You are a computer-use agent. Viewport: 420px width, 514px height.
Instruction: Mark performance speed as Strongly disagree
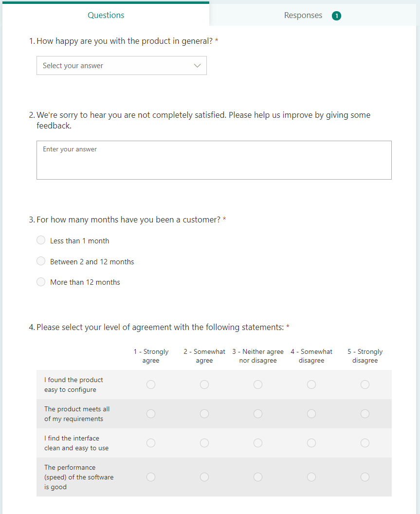pos(365,477)
